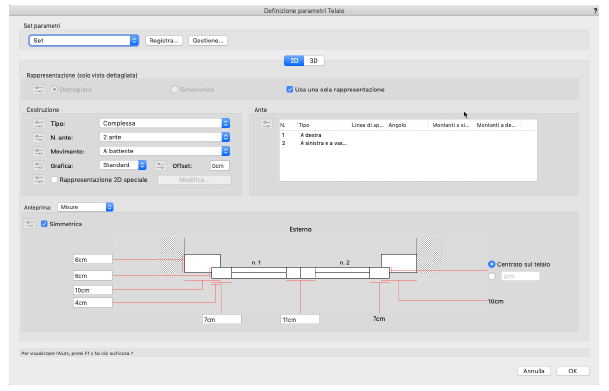This screenshot has height=391, width=609.
Task: Open the N. ante dropdown
Action: pos(165,137)
